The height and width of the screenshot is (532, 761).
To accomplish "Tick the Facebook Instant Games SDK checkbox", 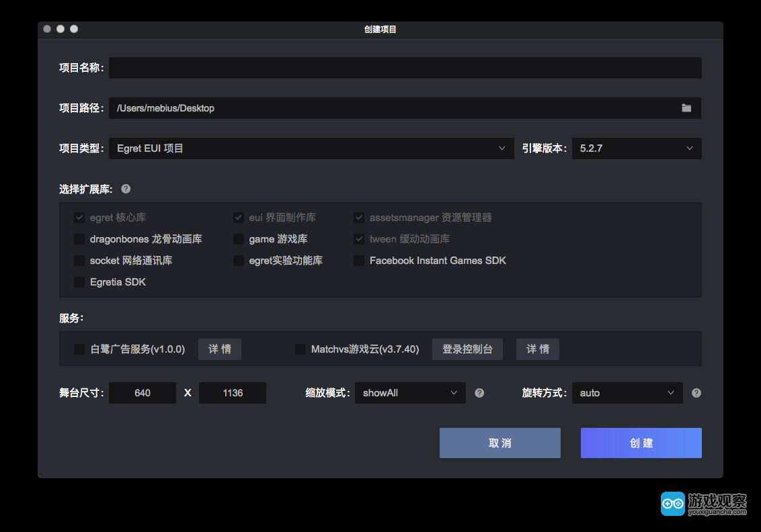I will click(359, 261).
